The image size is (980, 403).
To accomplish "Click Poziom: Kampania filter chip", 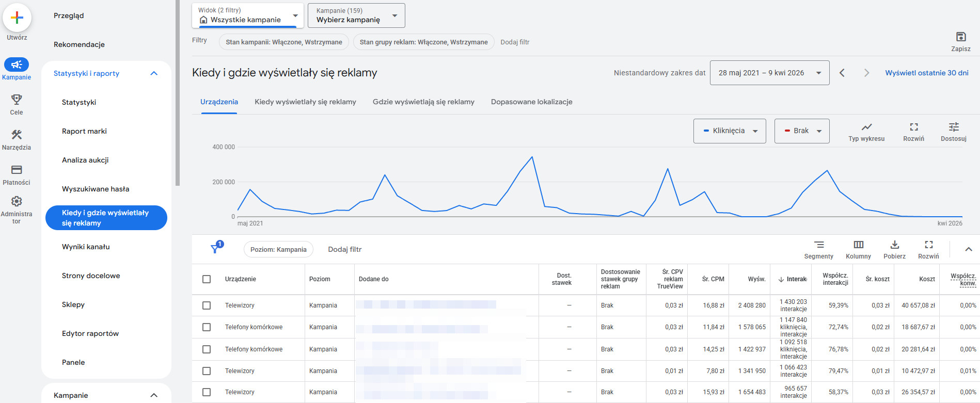I will pyautogui.click(x=278, y=249).
